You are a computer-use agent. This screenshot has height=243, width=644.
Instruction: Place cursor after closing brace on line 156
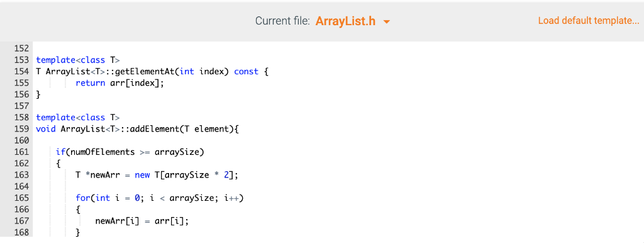click(x=42, y=94)
